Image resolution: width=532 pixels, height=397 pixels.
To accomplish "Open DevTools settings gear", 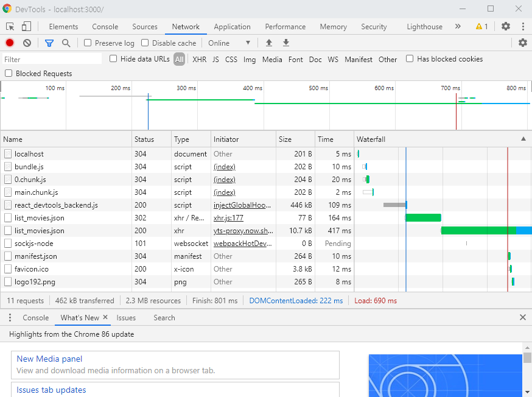I will 506,26.
